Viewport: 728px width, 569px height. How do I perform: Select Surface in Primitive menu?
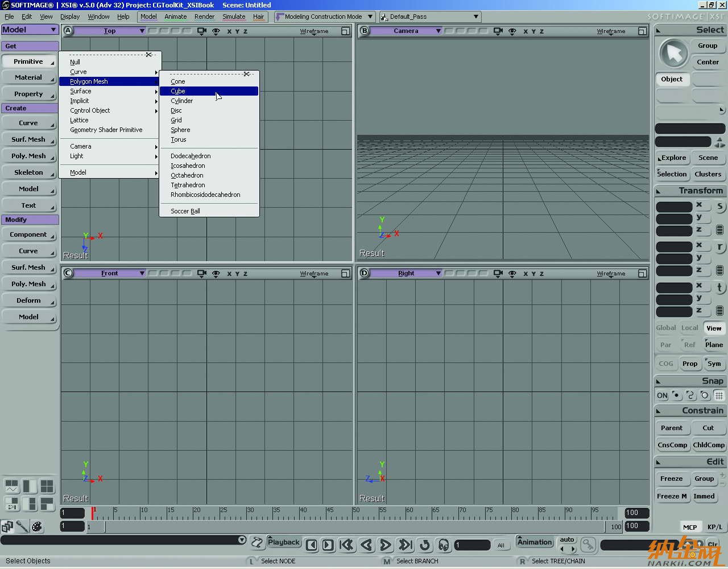tap(109, 91)
